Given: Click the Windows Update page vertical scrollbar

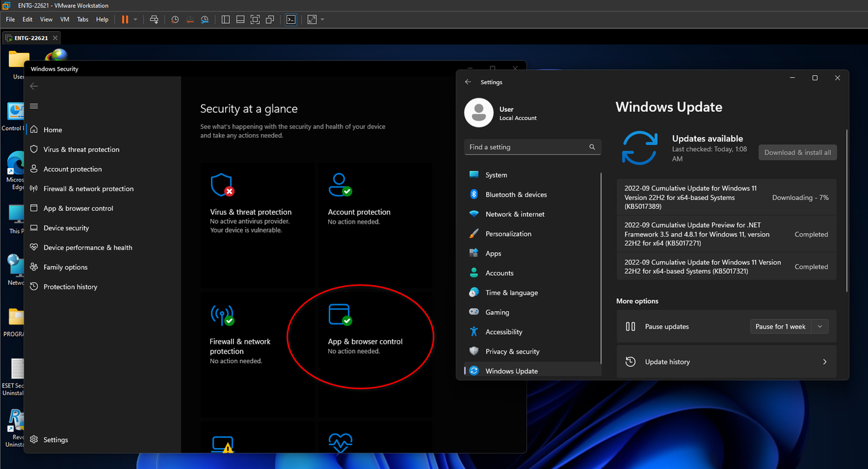Looking at the screenshot, I should pyautogui.click(x=848, y=210).
